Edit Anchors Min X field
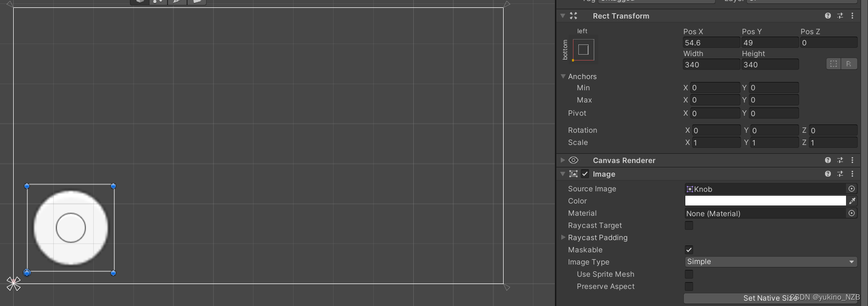868x306 pixels. coord(715,88)
